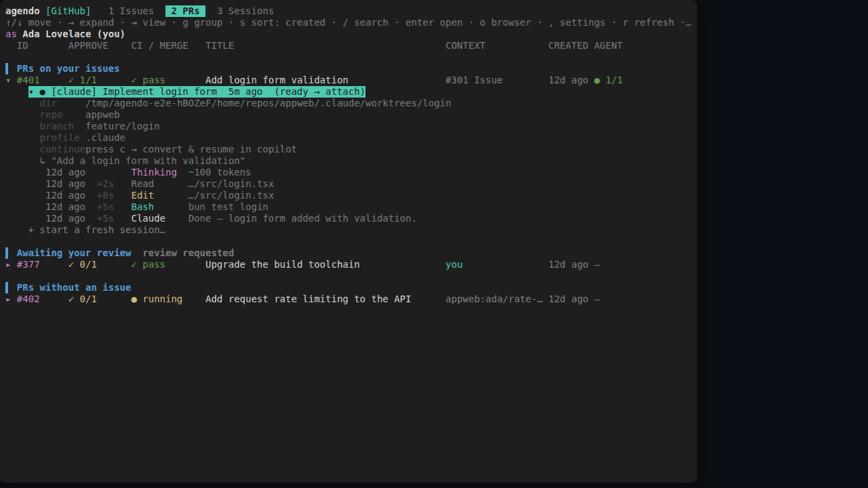Select 'Upgrade the build toolchain' title
This screenshot has height=488, width=868.
pyautogui.click(x=283, y=264)
